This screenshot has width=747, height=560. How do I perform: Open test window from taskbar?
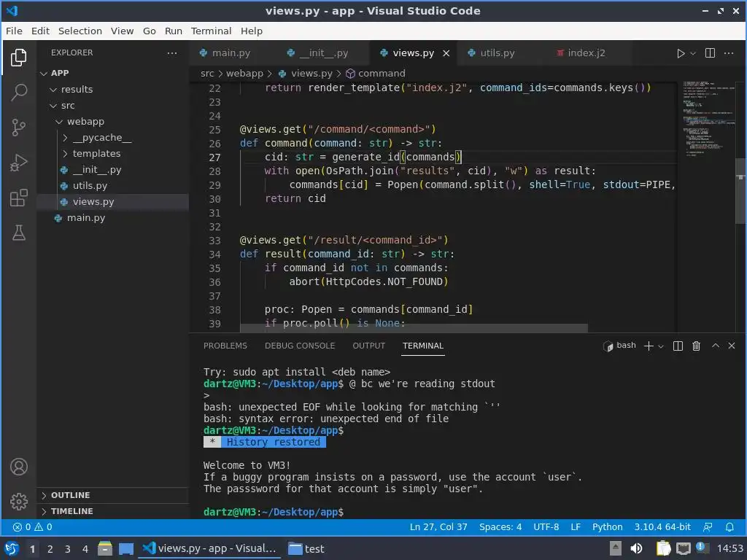307,548
